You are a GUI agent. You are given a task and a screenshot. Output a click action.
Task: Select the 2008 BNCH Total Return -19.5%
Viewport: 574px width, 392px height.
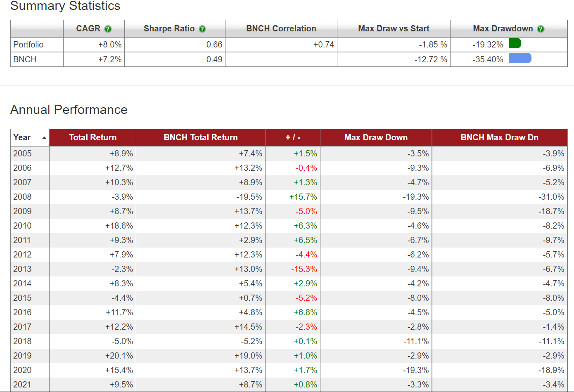[249, 197]
